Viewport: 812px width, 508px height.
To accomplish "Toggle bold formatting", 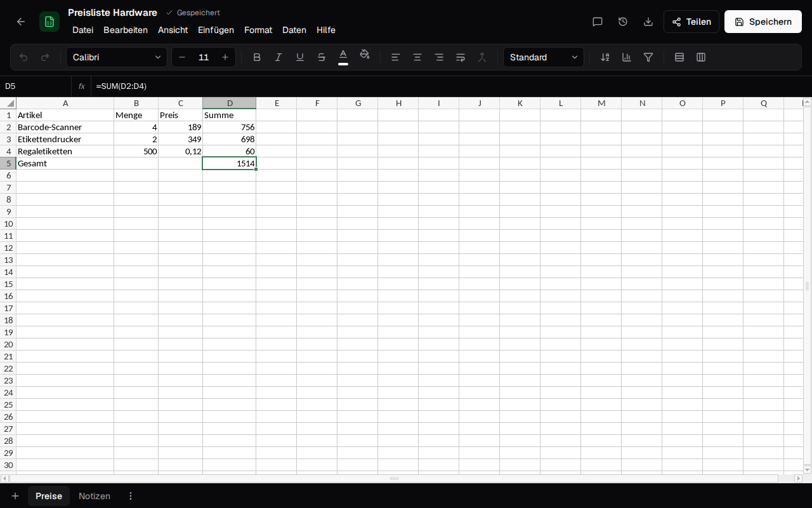I will 257,57.
